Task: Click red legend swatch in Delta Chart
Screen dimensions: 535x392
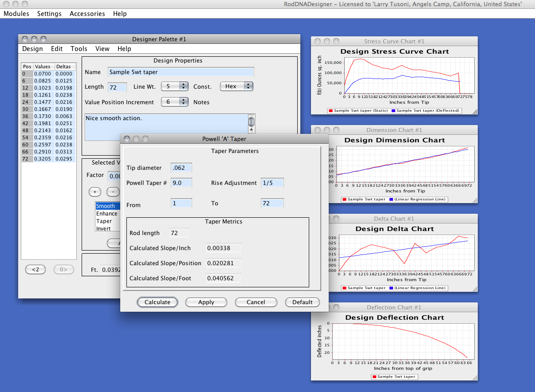Action: click(x=344, y=288)
